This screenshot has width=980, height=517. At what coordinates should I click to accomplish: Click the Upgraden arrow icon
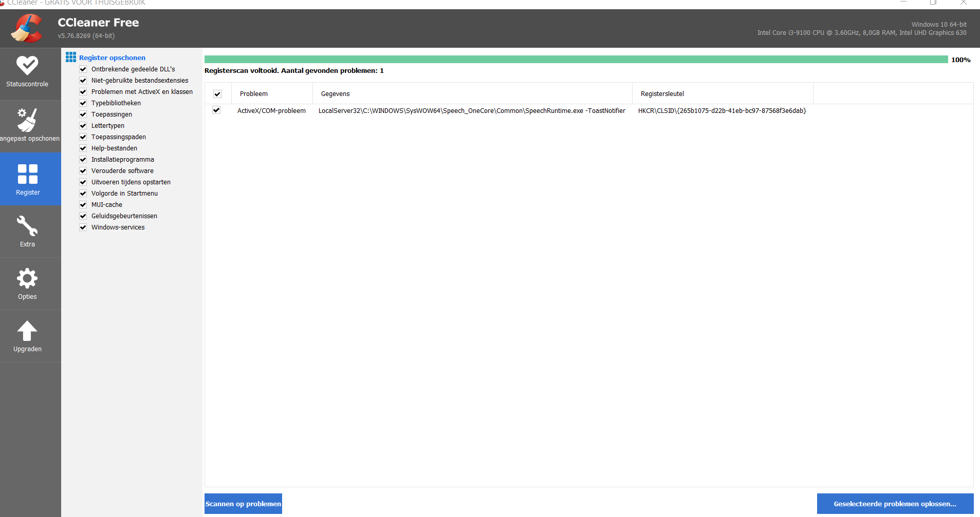coord(27,331)
